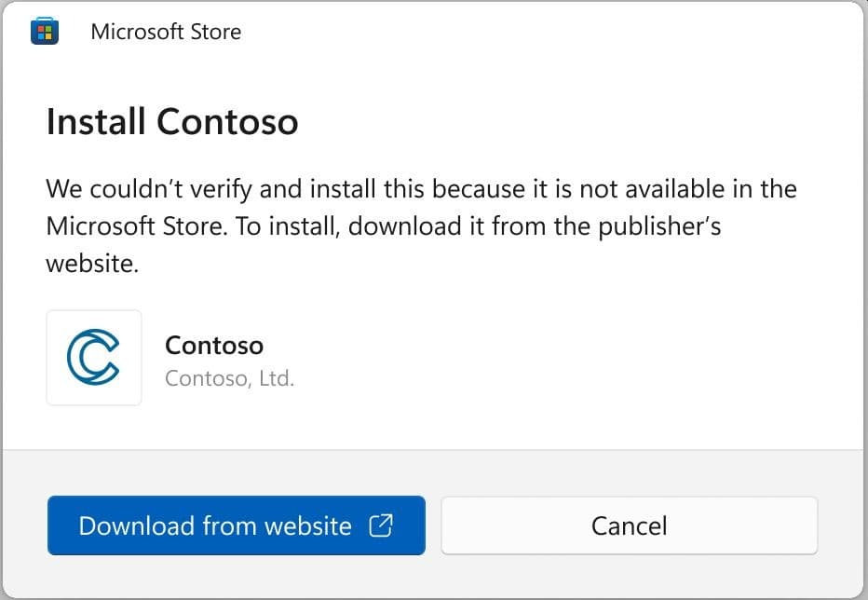Click the dialog header area
The height and width of the screenshot is (600, 868).
click(x=434, y=31)
